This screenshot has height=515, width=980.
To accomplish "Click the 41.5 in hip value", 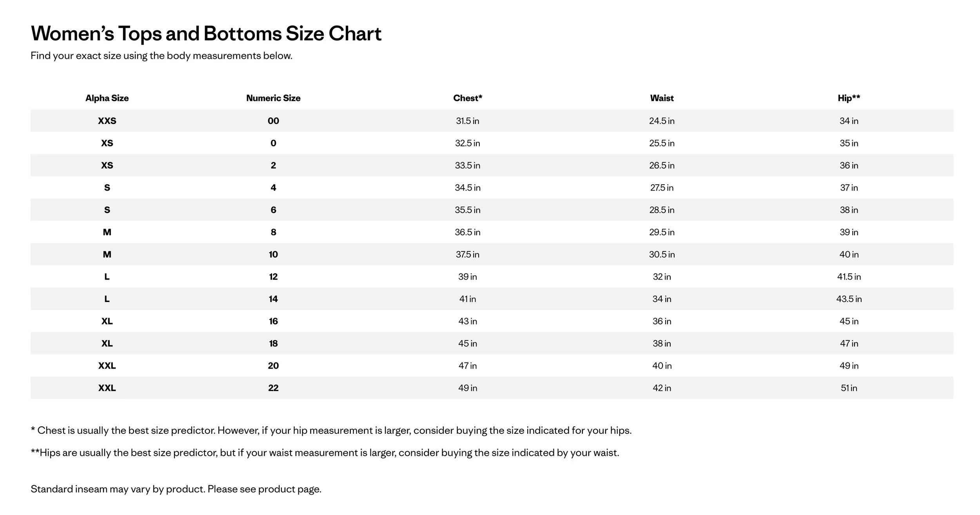I will [x=849, y=277].
